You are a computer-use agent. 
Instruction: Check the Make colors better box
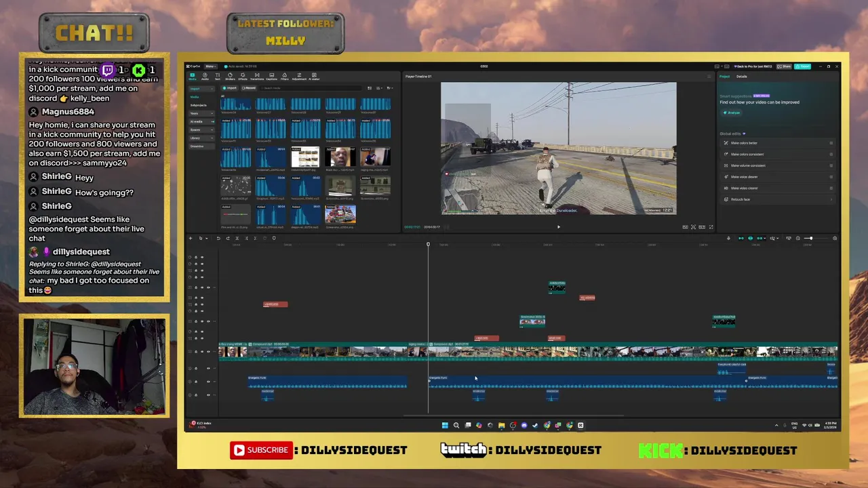coord(831,143)
